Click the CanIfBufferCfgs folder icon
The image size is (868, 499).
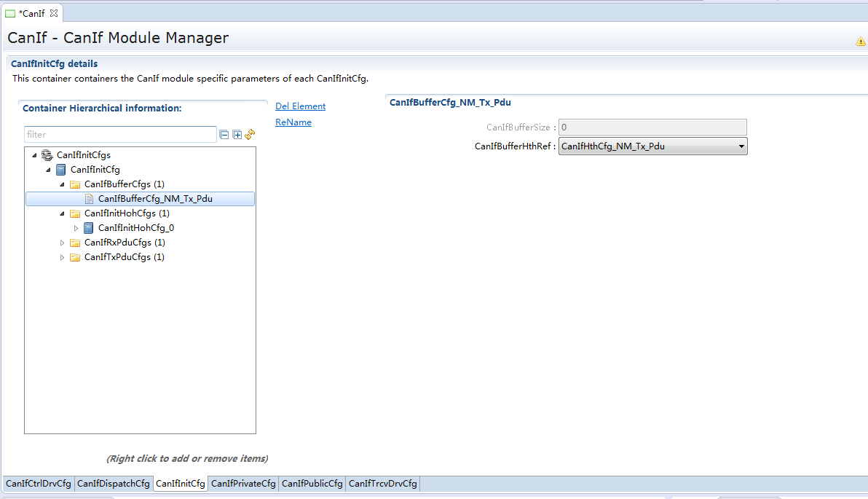[x=75, y=184]
